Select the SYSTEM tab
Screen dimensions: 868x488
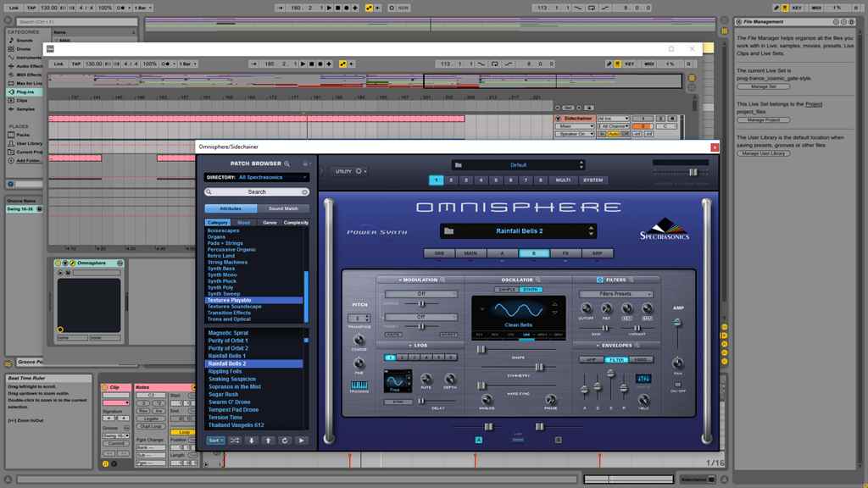[x=593, y=180]
